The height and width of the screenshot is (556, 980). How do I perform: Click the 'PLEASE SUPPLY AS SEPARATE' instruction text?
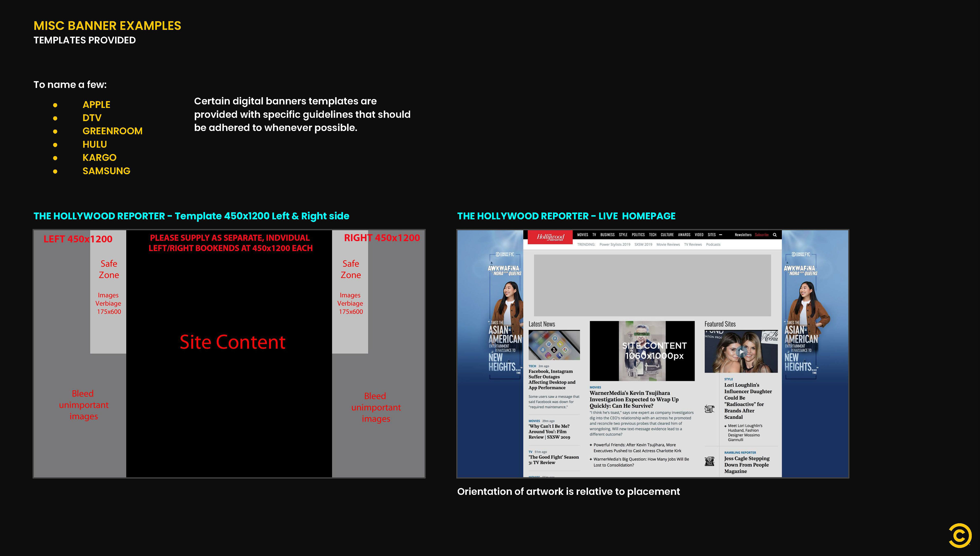click(x=230, y=243)
